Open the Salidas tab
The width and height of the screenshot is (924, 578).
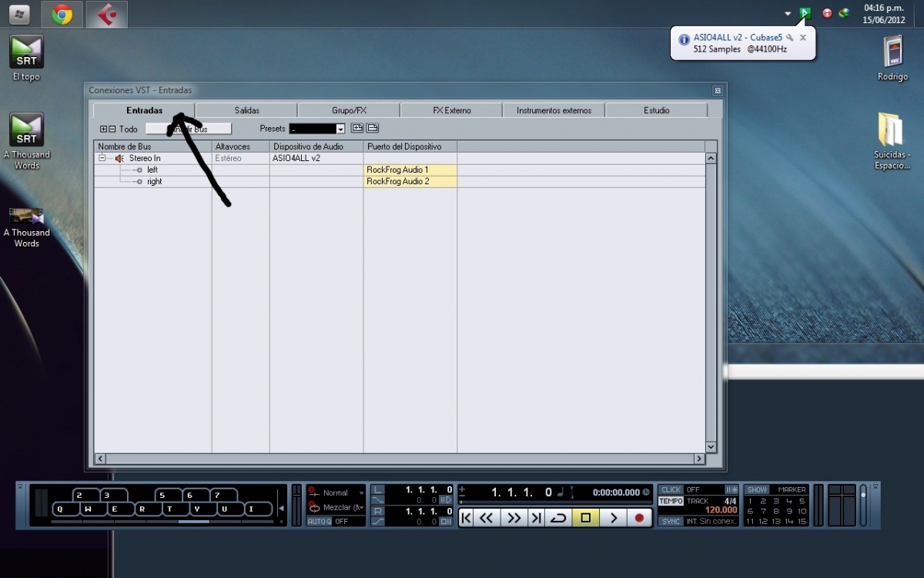[246, 110]
